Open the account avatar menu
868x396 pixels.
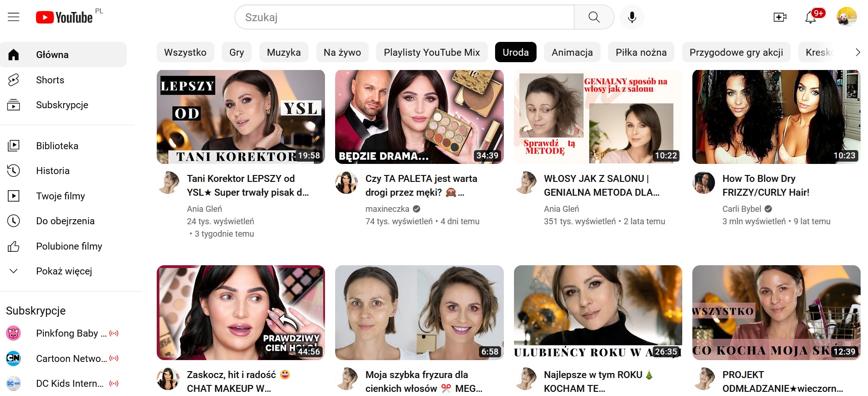pyautogui.click(x=846, y=17)
